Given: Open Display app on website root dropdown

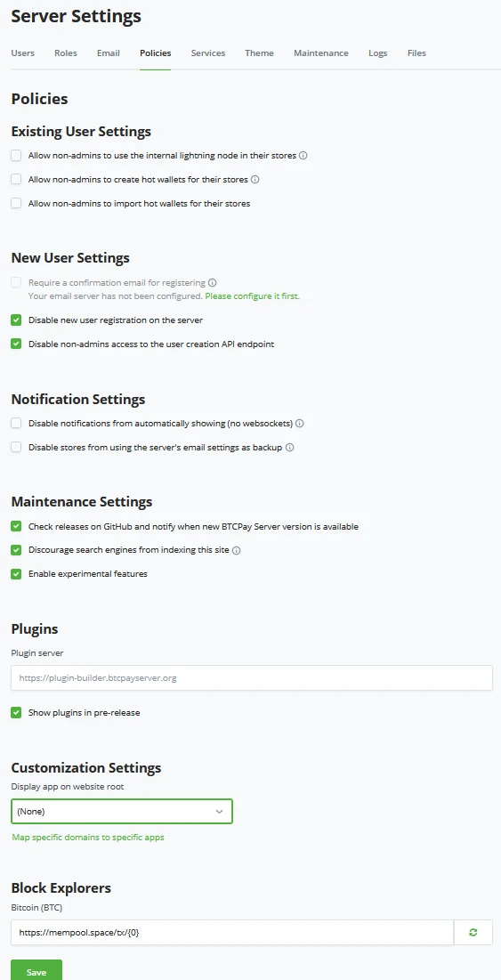Looking at the screenshot, I should pos(122,811).
